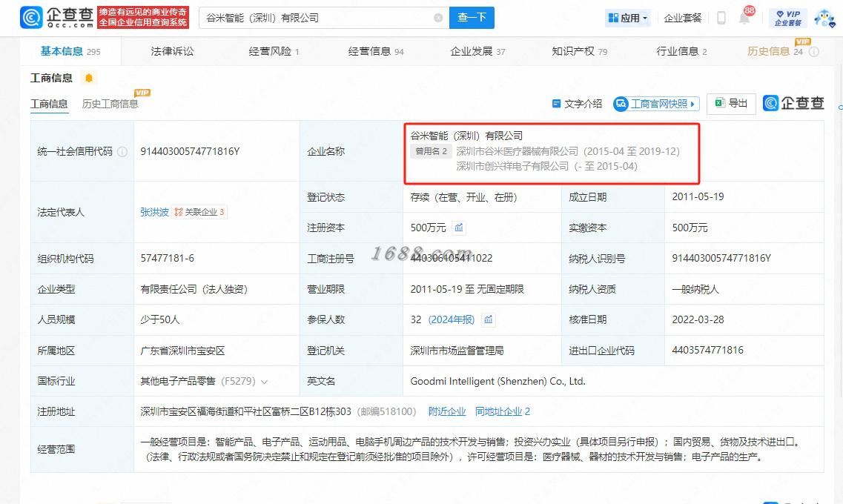
Task: Open the chart icon next to 注册资本 500万元
Action: 459,228
